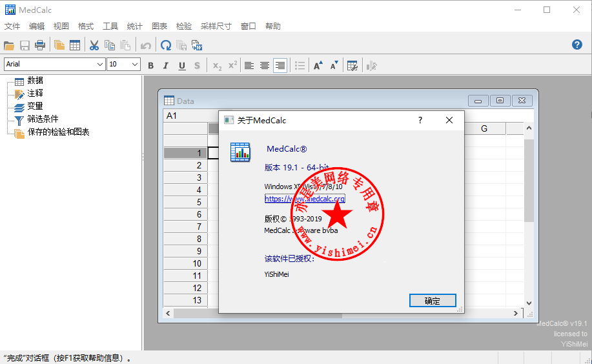
Task: Select row 5 header in Data window
Action: point(186,202)
